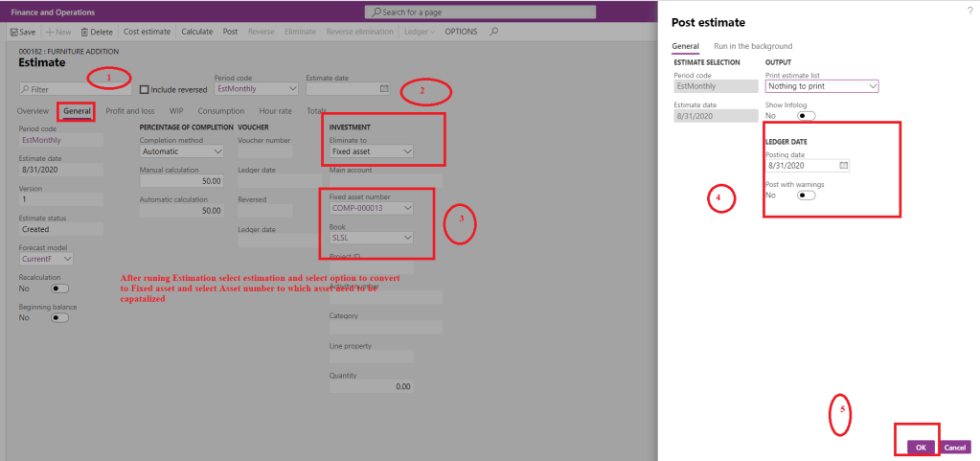Click the Delete trash icon
This screenshot has width=980, height=461.
pos(84,32)
